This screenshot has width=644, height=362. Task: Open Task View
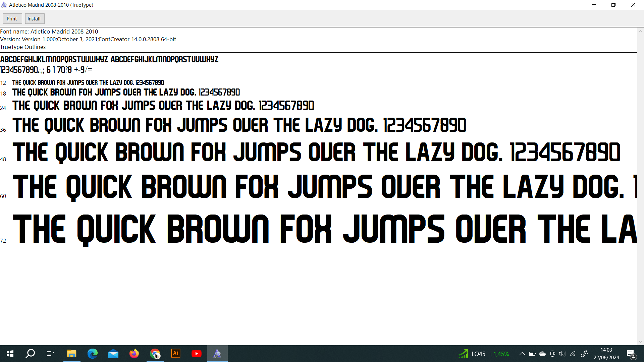pos(50,354)
